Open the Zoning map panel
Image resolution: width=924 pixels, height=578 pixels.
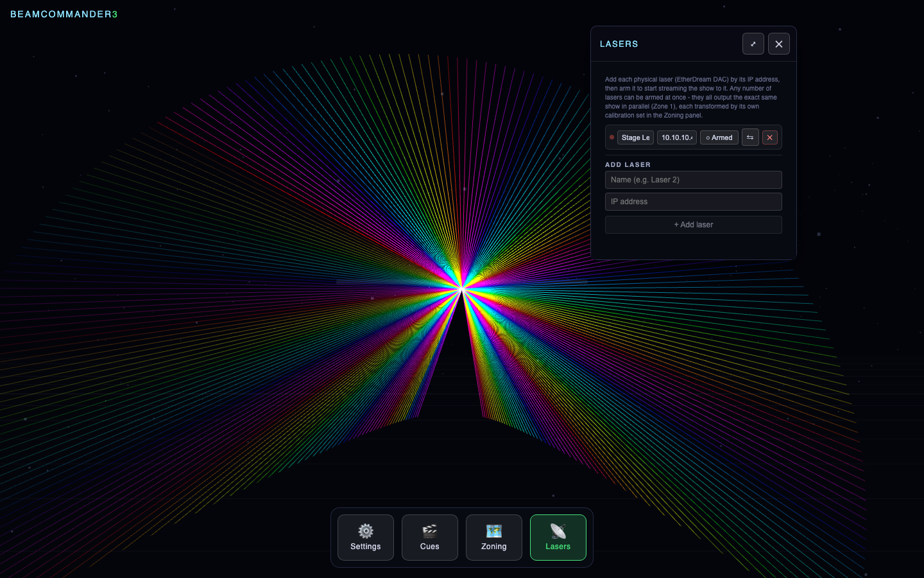point(494,538)
